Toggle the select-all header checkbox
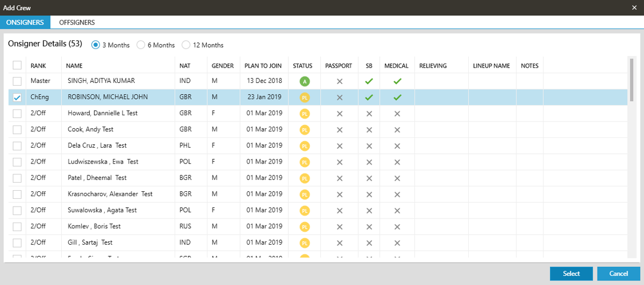This screenshot has height=285, width=644. 17,65
